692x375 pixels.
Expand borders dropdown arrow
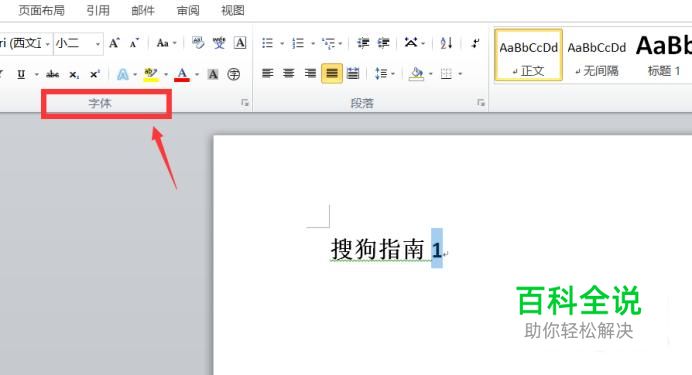click(460, 74)
